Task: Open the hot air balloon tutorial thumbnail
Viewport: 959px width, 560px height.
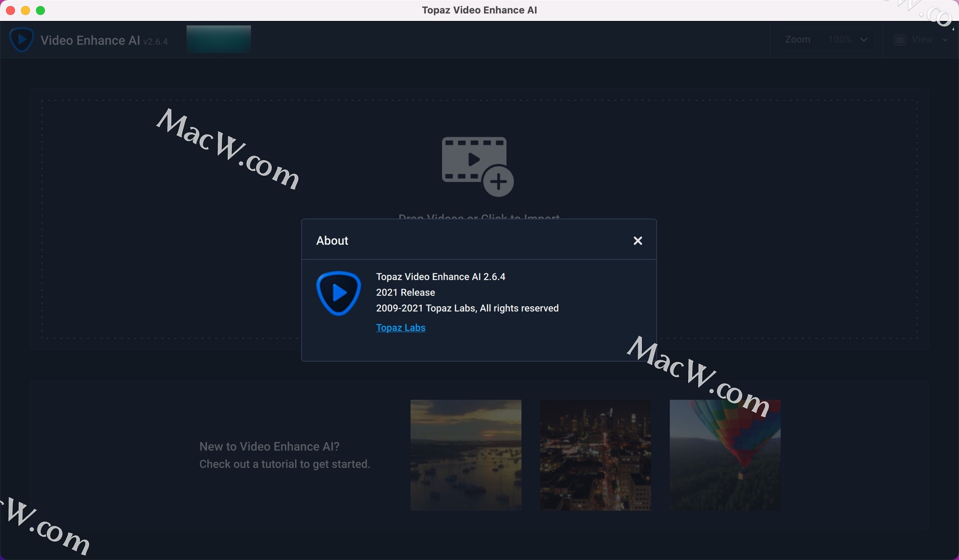Action: tap(725, 455)
